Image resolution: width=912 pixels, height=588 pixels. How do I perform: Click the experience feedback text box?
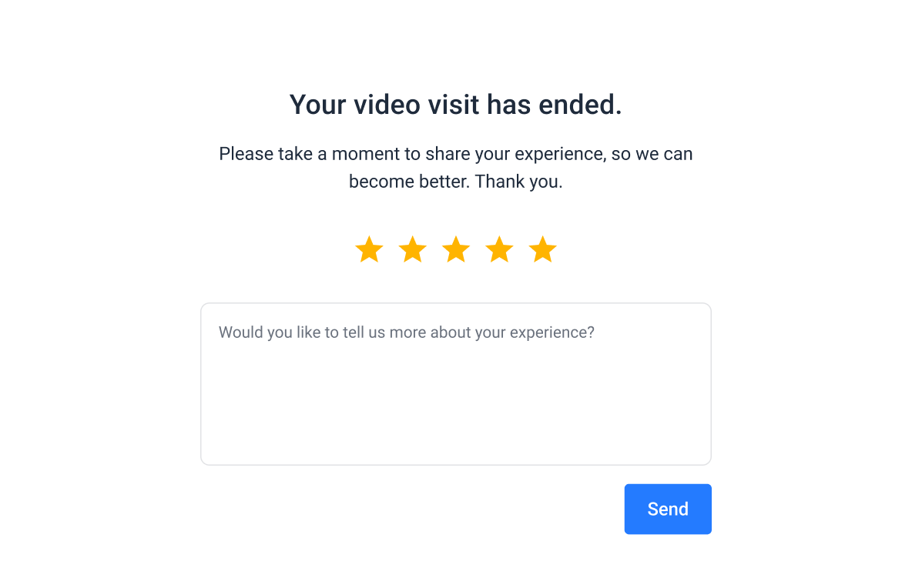(x=455, y=384)
